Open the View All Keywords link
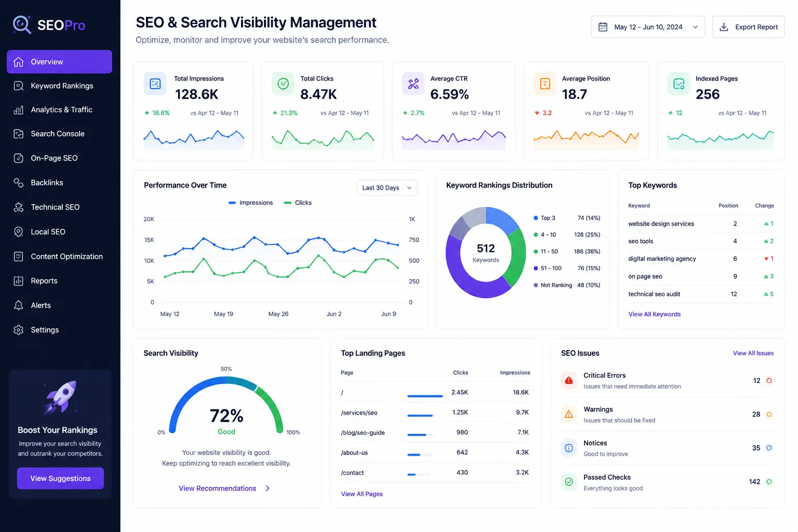 654,314
